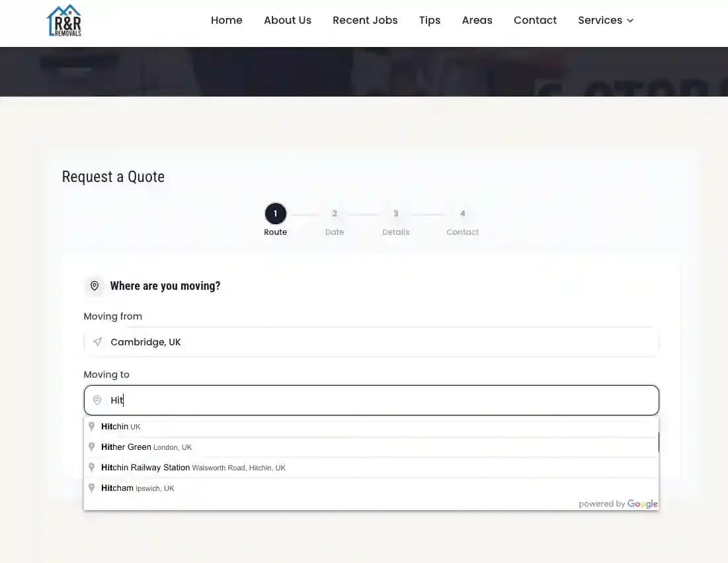Click the navigation arrow in the Moving from field

coord(97,342)
